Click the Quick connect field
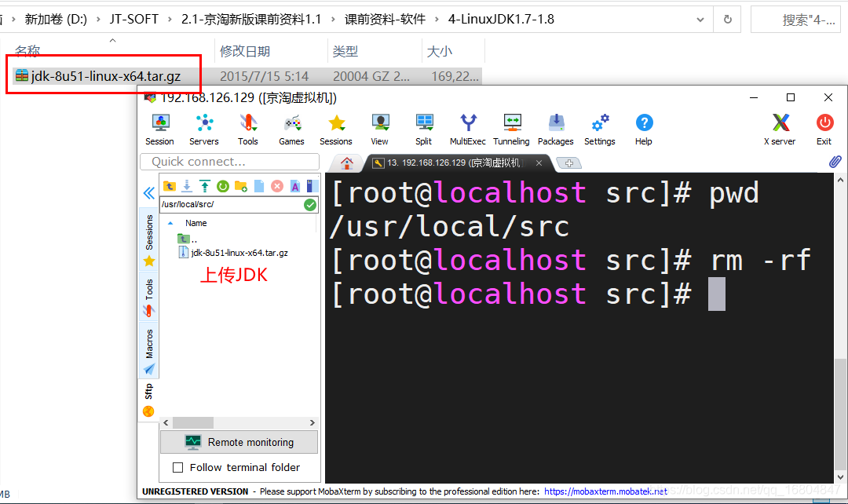The width and height of the screenshot is (848, 504). (230, 162)
